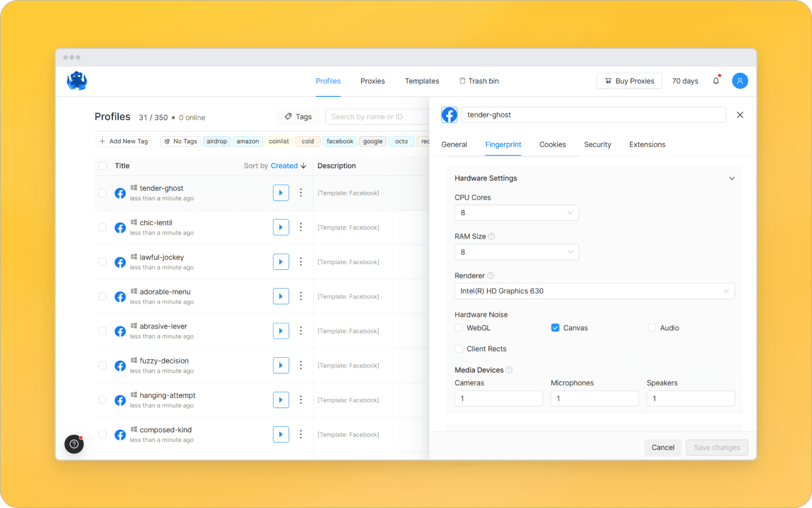Check the abrasive-lever row checkbox

click(x=103, y=330)
